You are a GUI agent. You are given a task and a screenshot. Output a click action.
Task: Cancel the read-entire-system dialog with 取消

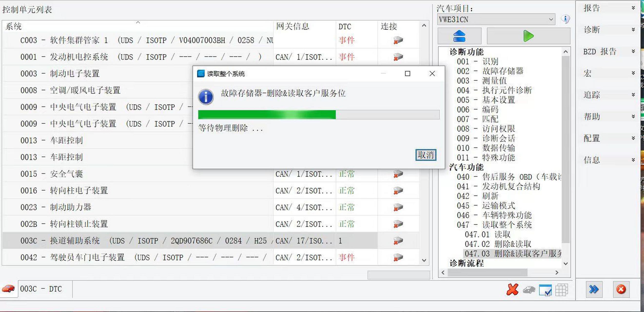click(x=426, y=155)
